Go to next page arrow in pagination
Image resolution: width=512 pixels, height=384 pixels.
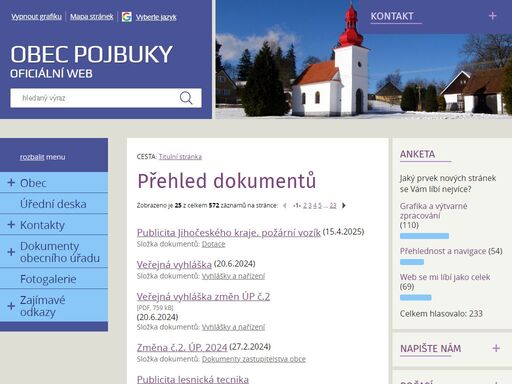click(x=344, y=205)
